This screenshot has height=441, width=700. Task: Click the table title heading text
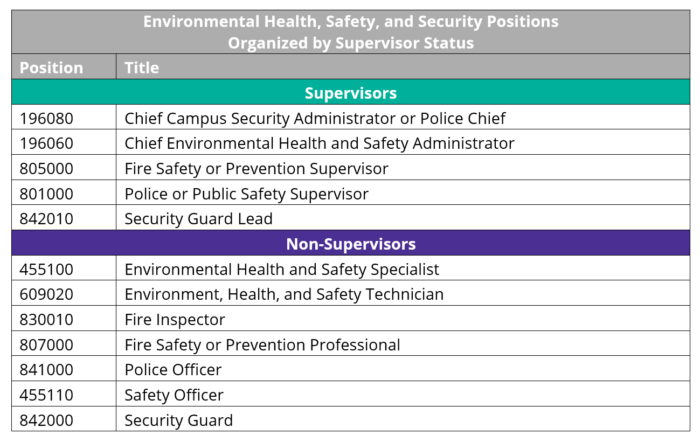coord(350,32)
